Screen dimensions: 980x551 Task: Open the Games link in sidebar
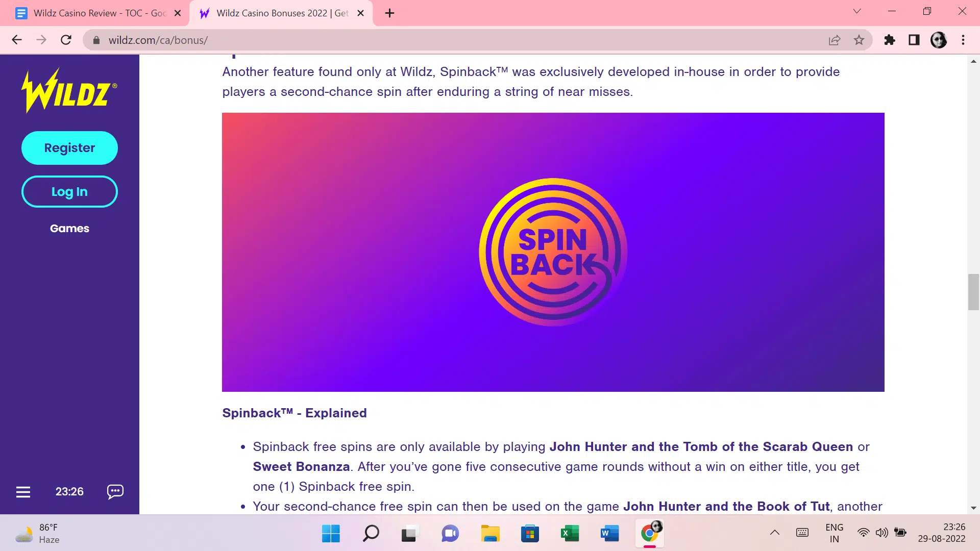[69, 229]
